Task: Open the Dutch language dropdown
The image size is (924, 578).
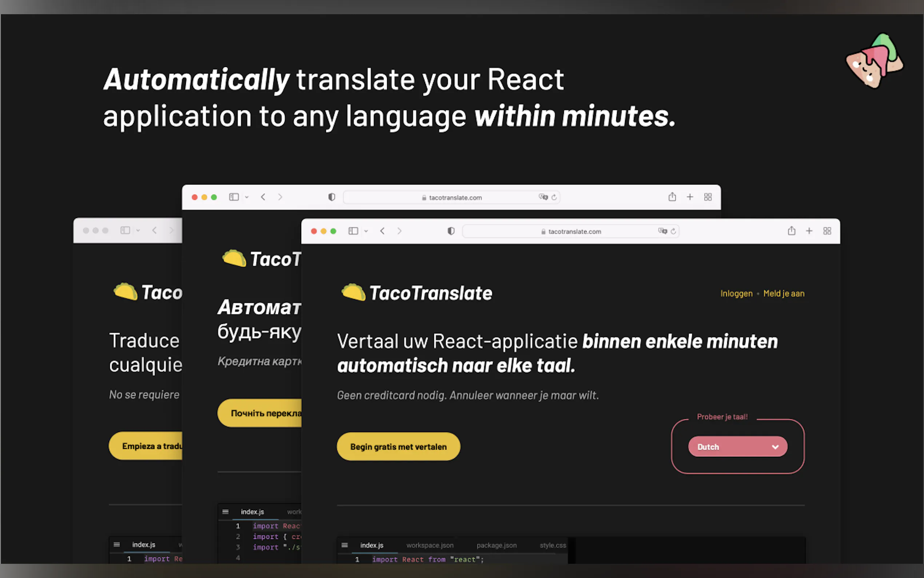Action: pos(738,447)
